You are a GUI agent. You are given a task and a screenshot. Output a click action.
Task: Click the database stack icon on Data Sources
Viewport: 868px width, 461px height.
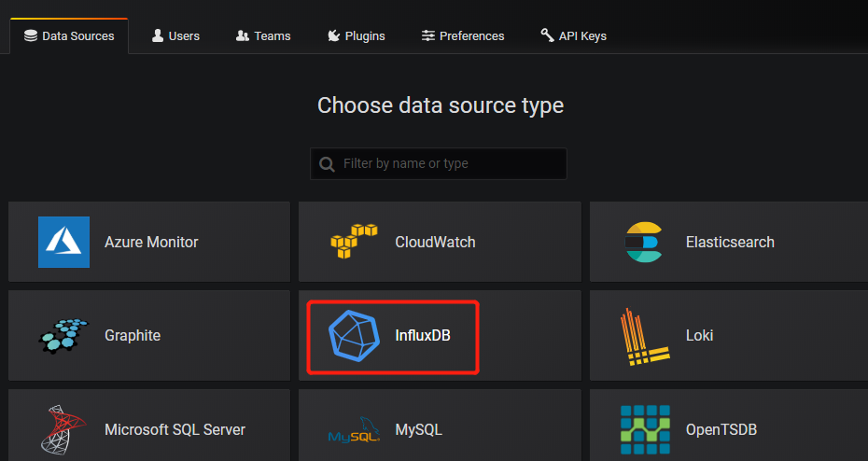click(x=31, y=36)
